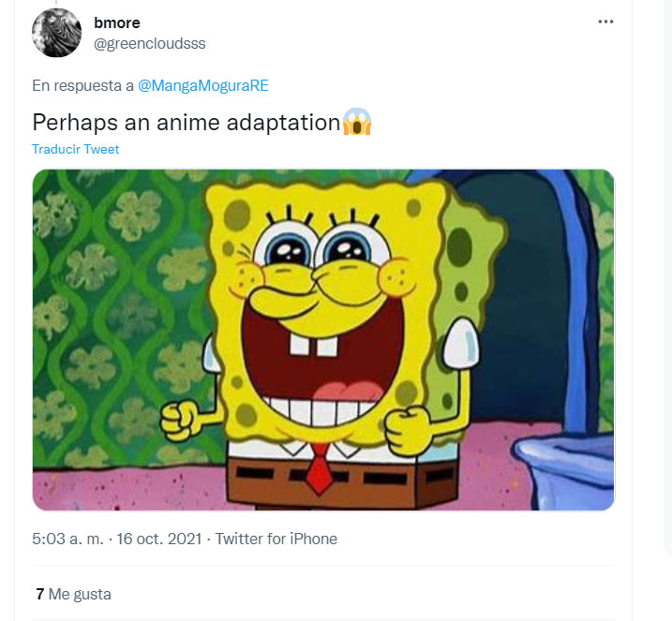Screen dimensions: 672x621
Task: Translate with the Traducir Tweet link
Action: tap(76, 149)
